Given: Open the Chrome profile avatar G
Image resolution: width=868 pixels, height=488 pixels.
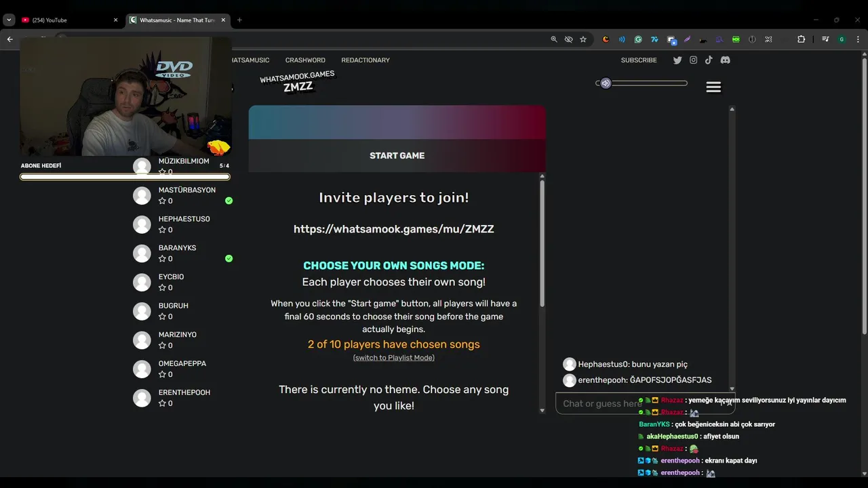Looking at the screenshot, I should pyautogui.click(x=842, y=39).
